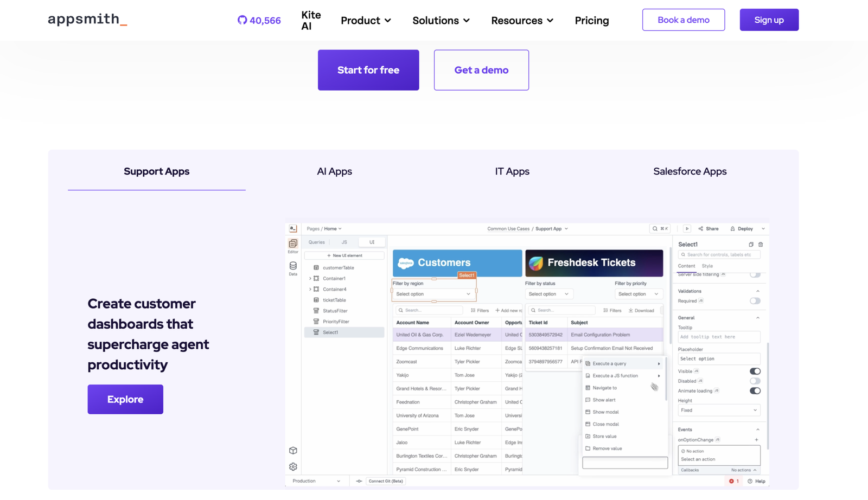Toggle the Visible switch
Screen dimensions: 868x500
(x=755, y=371)
